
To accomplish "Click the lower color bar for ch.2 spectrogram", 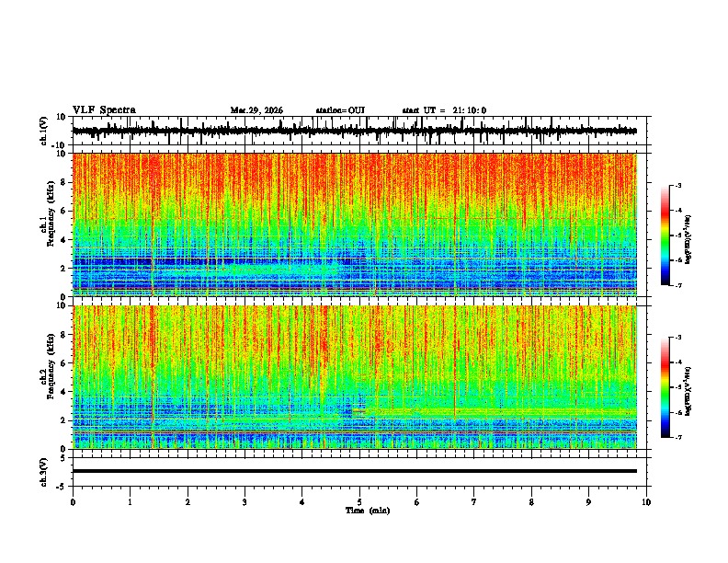I will click(x=665, y=387).
